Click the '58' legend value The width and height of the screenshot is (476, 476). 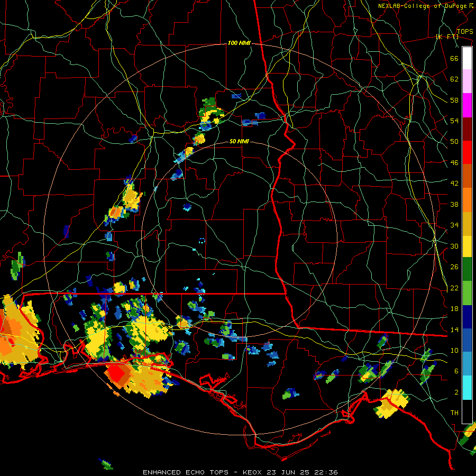point(454,100)
